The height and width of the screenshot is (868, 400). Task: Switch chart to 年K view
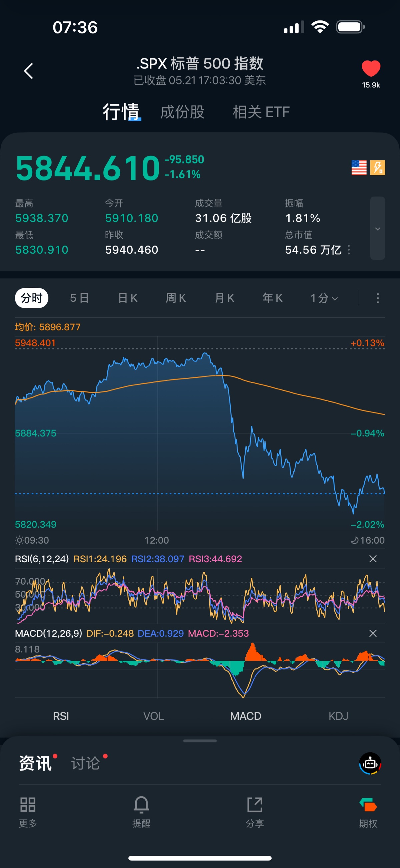tap(272, 298)
